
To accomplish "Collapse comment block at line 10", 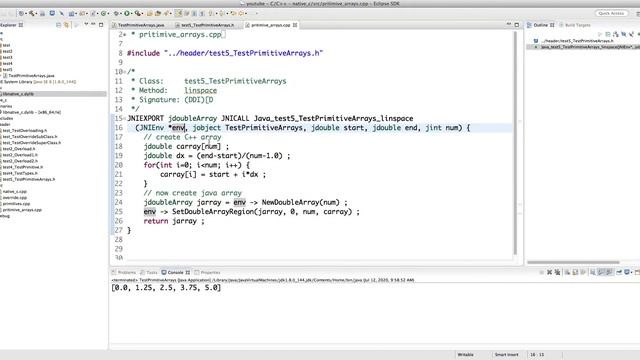I will pos(124,72).
